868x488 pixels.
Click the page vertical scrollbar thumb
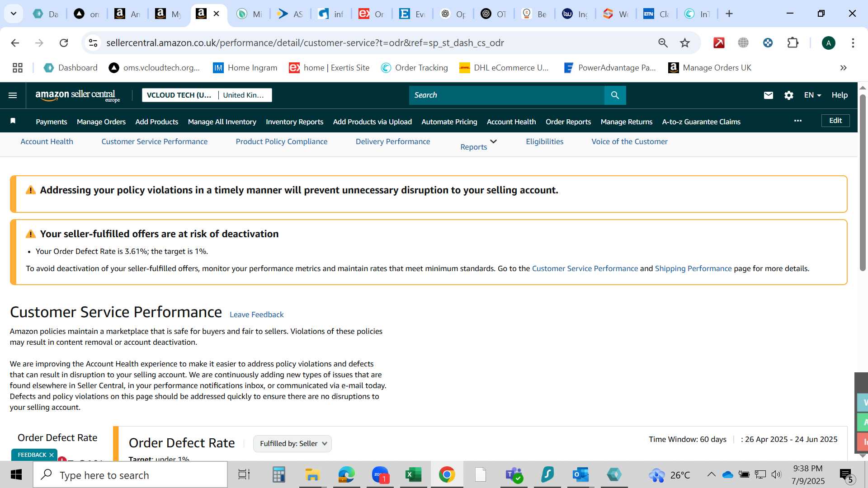863,183
